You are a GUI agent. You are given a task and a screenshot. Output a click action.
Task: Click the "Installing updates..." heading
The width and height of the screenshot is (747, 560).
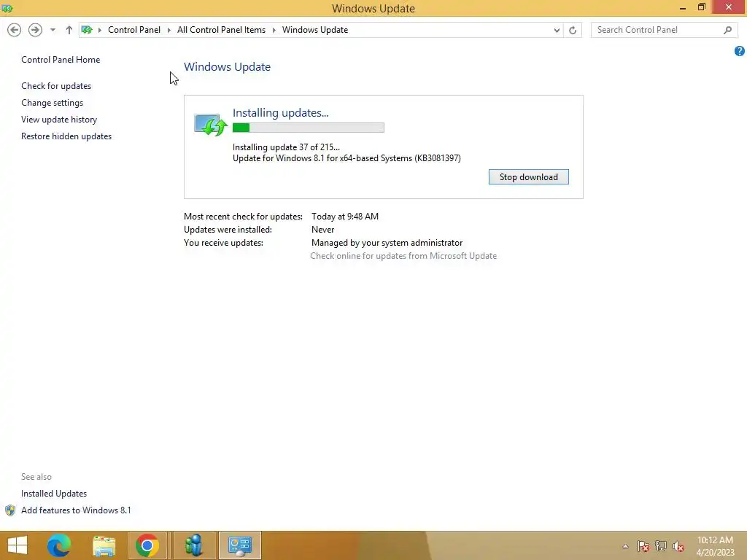(281, 113)
